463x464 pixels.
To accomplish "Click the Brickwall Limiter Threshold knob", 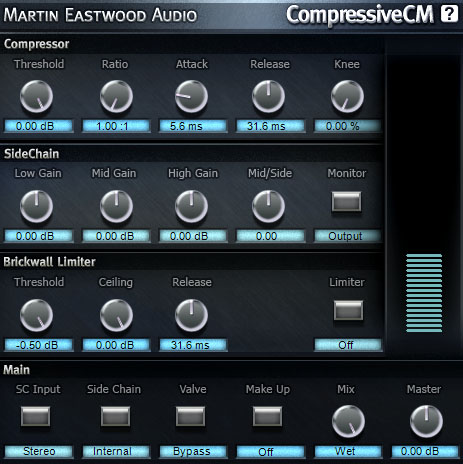I will coord(36,315).
